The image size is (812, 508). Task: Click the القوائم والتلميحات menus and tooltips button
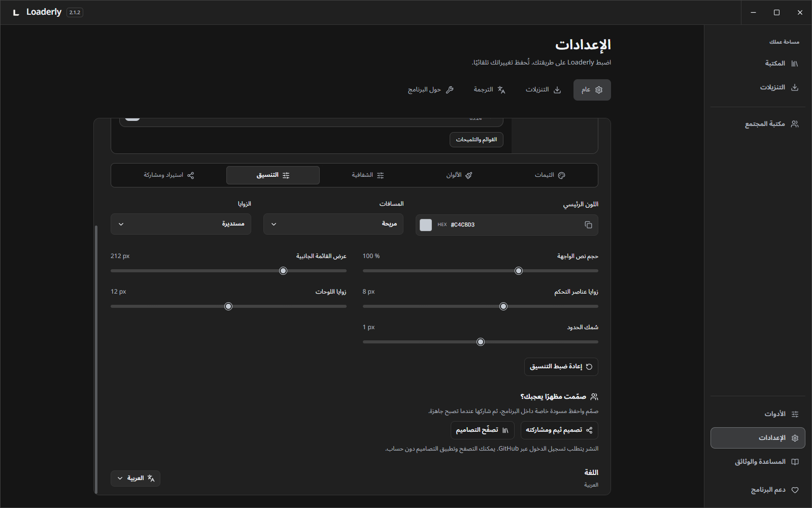click(x=477, y=140)
